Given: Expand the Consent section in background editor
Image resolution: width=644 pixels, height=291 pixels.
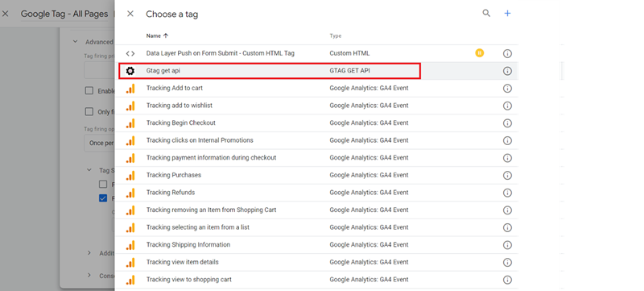Looking at the screenshot, I should [x=89, y=276].
